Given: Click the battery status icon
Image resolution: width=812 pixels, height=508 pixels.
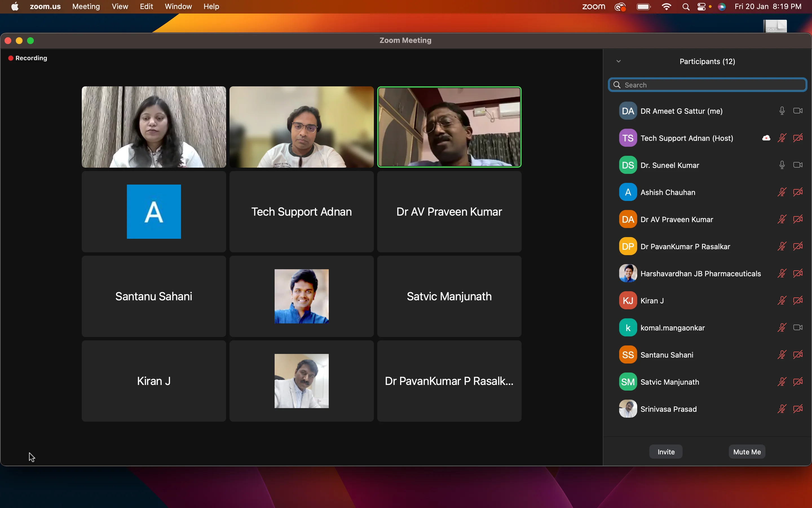Looking at the screenshot, I should tap(644, 7).
